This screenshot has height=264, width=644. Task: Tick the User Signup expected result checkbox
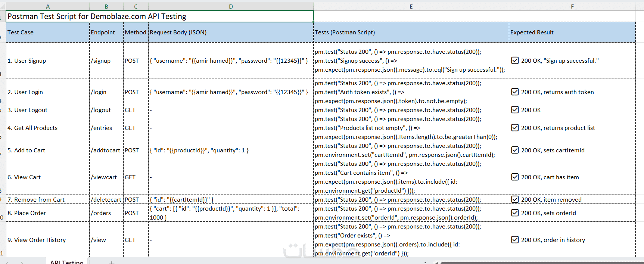point(515,60)
